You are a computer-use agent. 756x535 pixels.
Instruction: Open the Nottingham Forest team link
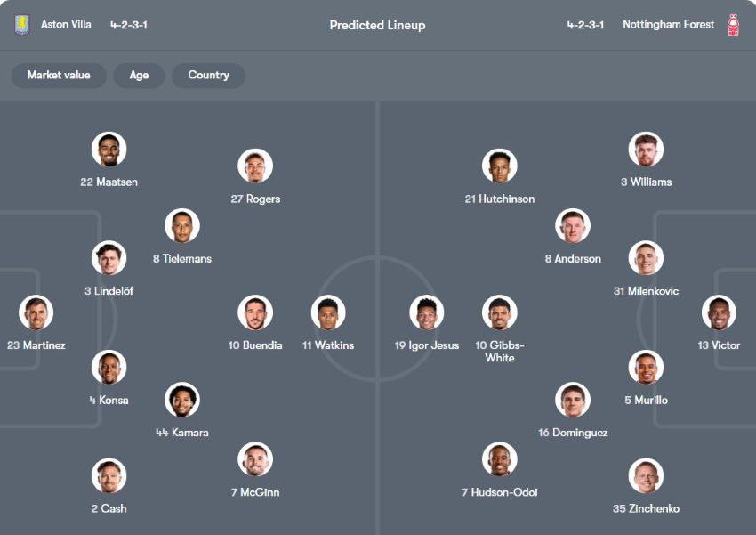668,25
